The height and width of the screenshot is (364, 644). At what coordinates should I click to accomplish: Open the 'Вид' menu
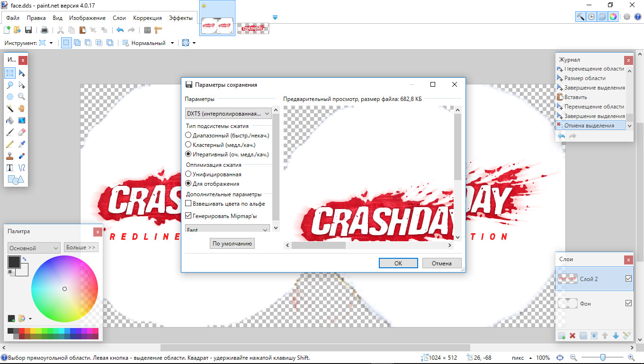(58, 18)
